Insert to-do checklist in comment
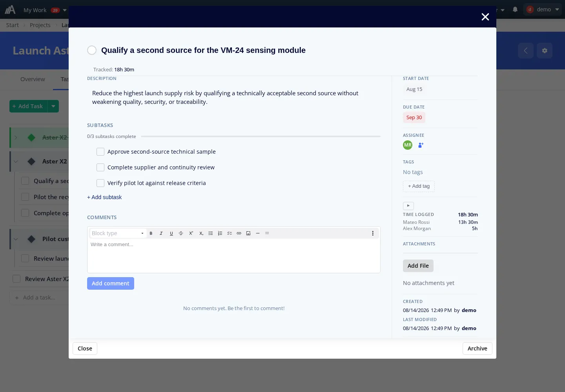 tap(230, 233)
